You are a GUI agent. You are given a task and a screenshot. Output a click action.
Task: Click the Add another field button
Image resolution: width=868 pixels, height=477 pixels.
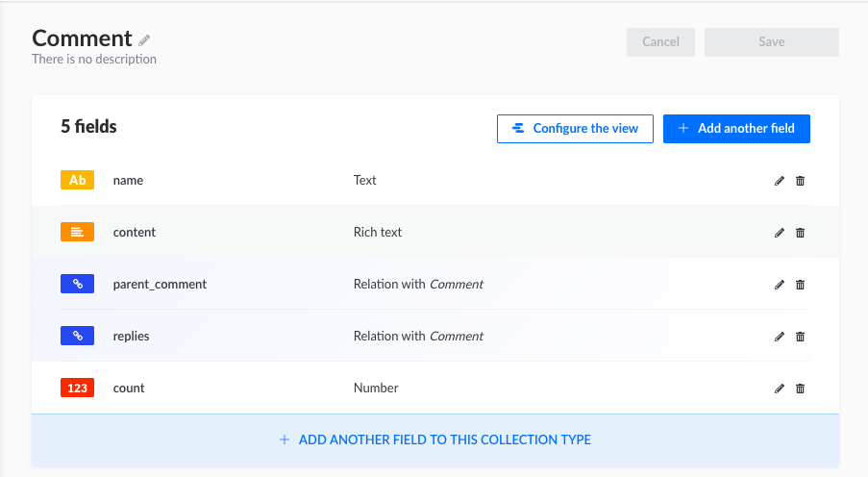point(736,129)
